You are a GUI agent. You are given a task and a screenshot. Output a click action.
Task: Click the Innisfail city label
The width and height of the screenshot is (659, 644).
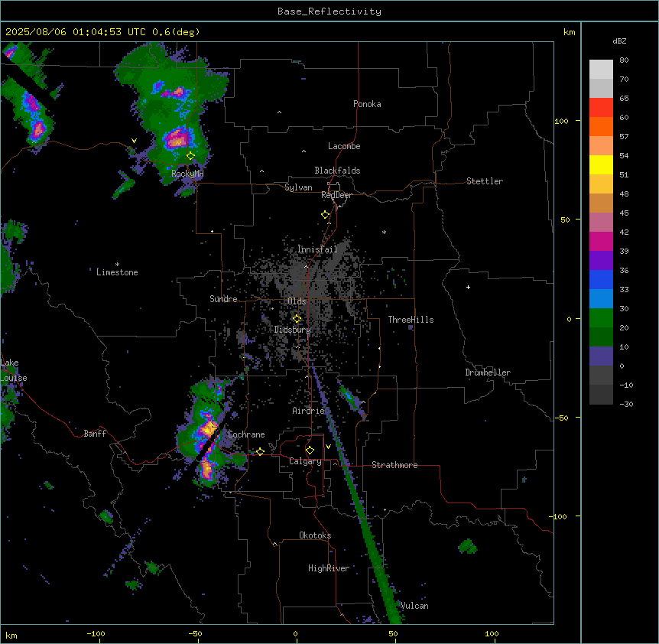(x=317, y=249)
